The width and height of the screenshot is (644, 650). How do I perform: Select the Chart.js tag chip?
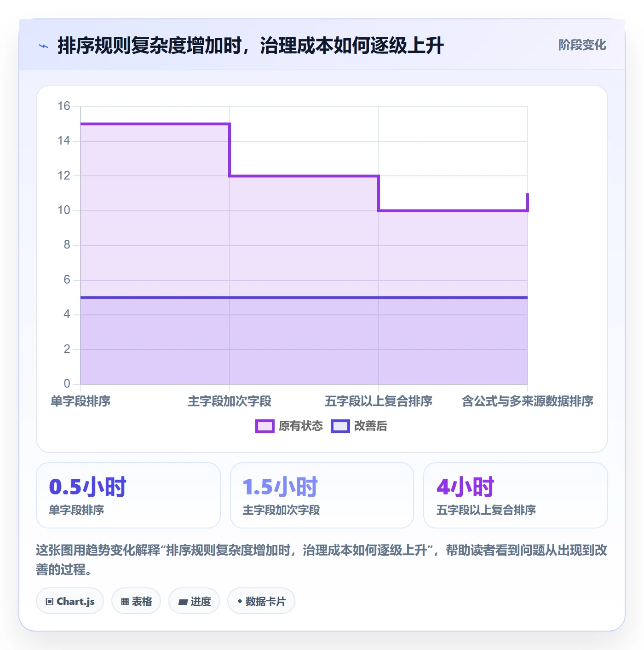click(x=70, y=601)
